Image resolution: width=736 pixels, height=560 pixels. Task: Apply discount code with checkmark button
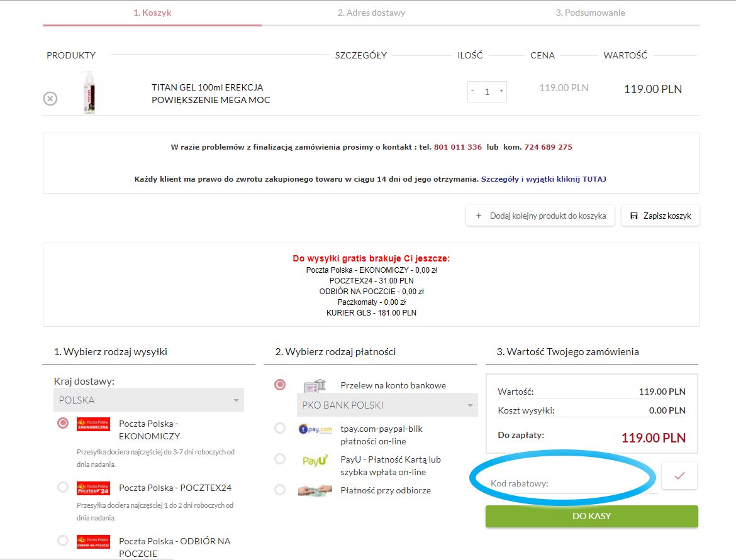tap(679, 476)
